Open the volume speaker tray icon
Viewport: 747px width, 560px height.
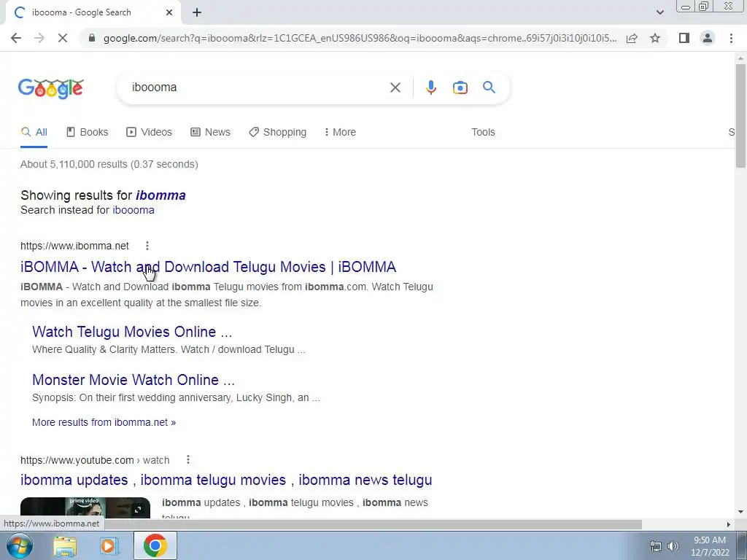[x=673, y=546]
